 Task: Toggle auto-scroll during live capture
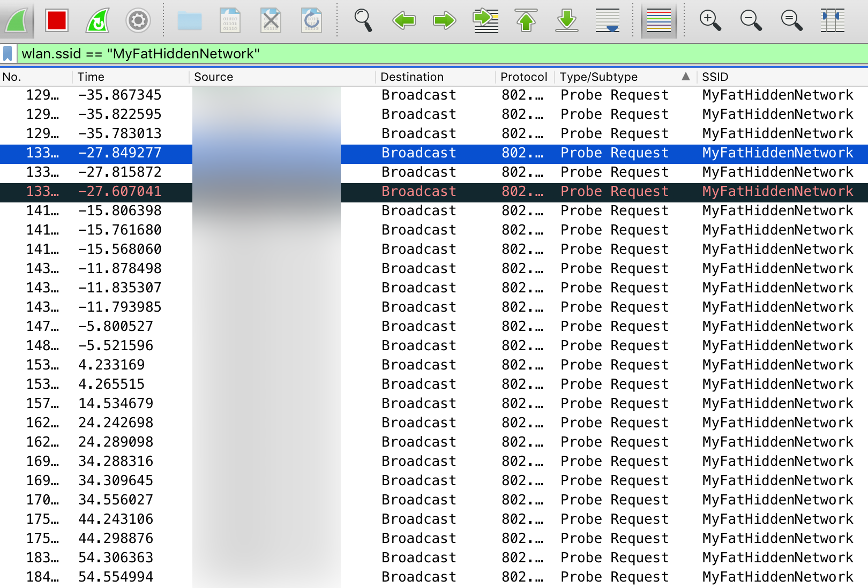[607, 20]
